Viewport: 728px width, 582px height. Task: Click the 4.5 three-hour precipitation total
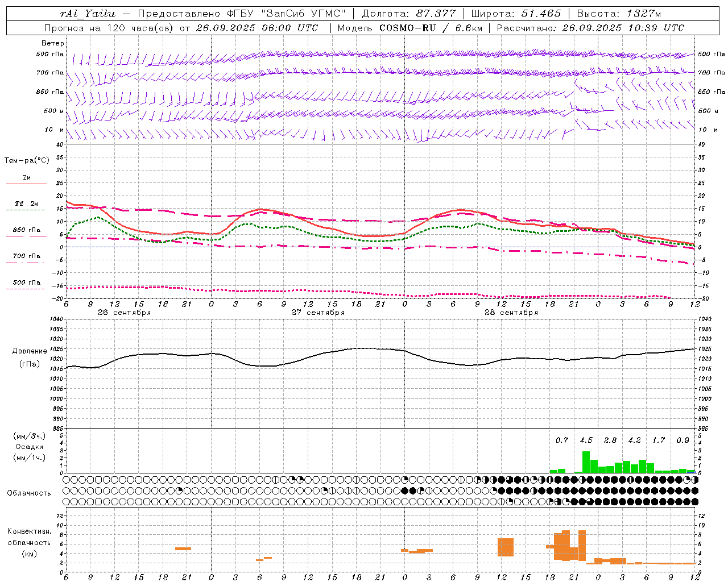click(x=586, y=440)
